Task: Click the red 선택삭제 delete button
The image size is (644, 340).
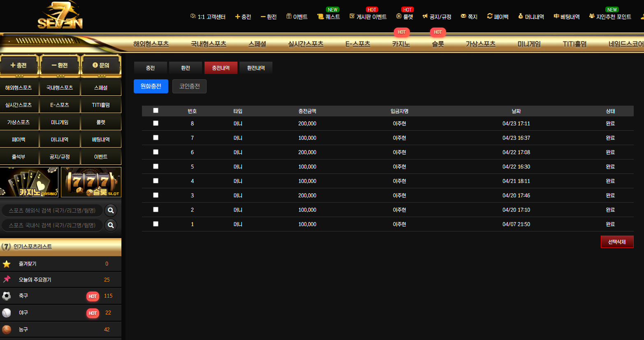Action: pos(617,242)
